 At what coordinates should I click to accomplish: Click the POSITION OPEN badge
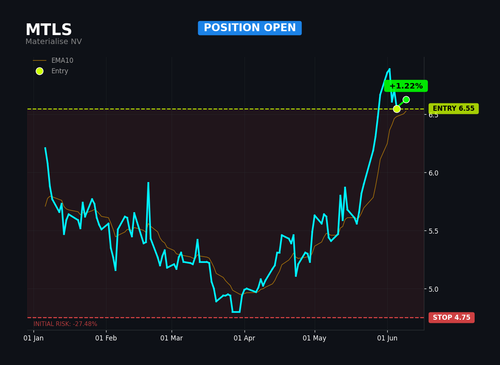point(250,28)
